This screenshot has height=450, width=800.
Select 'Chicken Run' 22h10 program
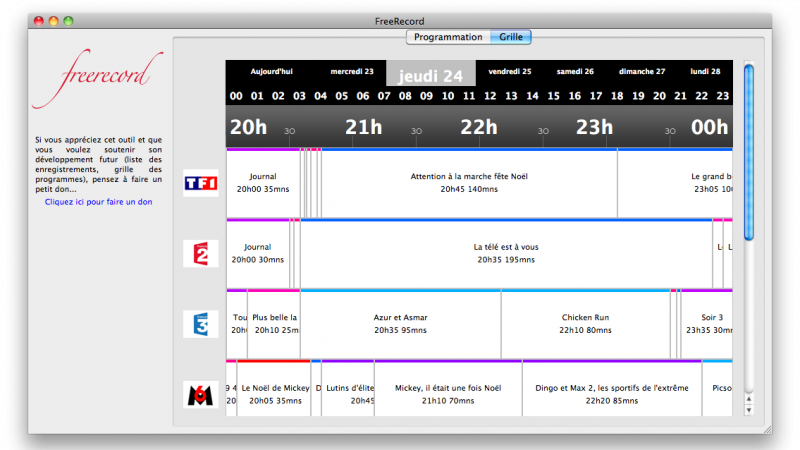click(x=586, y=324)
